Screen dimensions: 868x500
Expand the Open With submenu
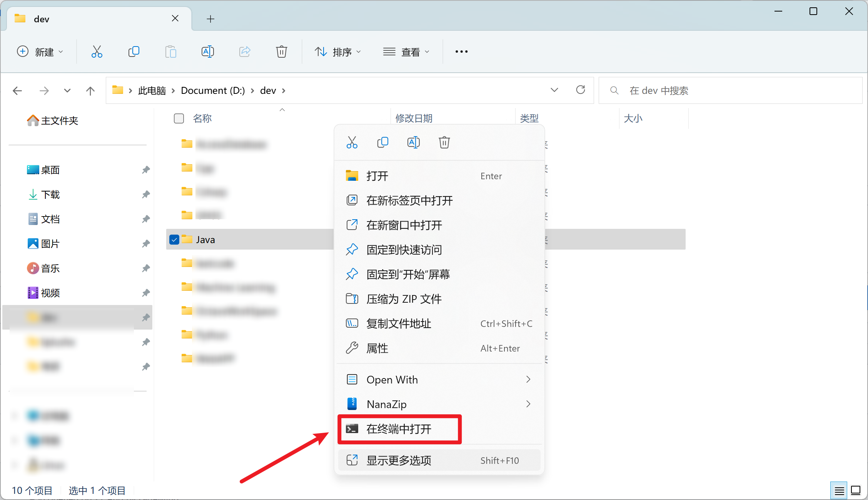[x=439, y=380]
